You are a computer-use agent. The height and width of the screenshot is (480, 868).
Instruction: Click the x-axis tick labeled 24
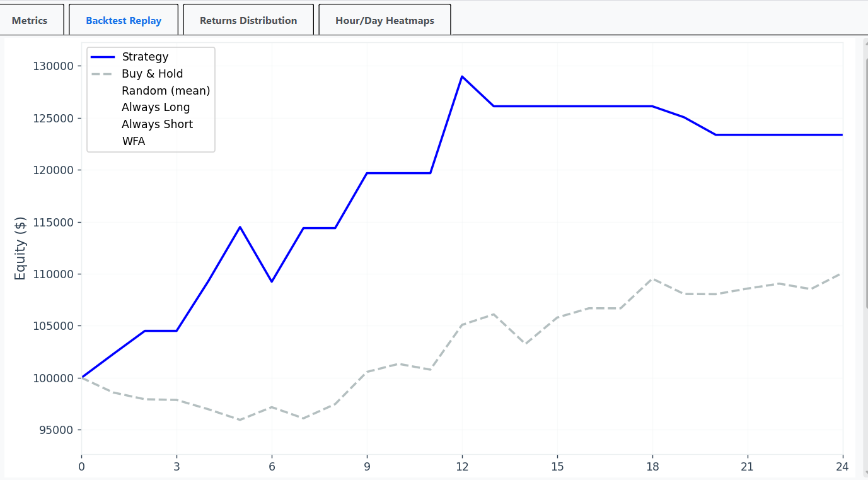click(842, 467)
